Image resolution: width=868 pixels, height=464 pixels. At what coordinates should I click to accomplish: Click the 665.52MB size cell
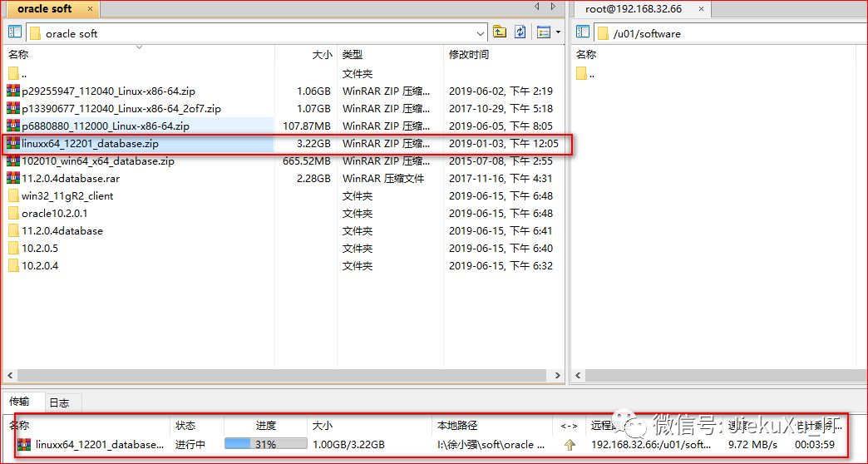(x=307, y=161)
